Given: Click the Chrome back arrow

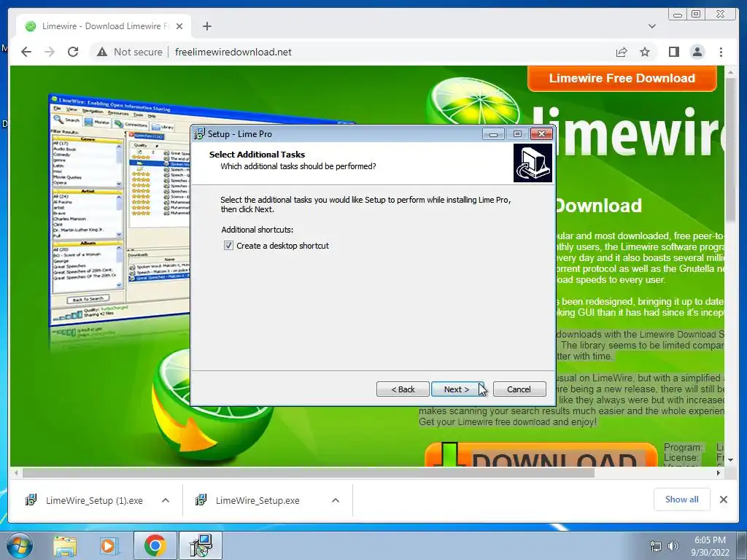Looking at the screenshot, I should click(26, 52).
